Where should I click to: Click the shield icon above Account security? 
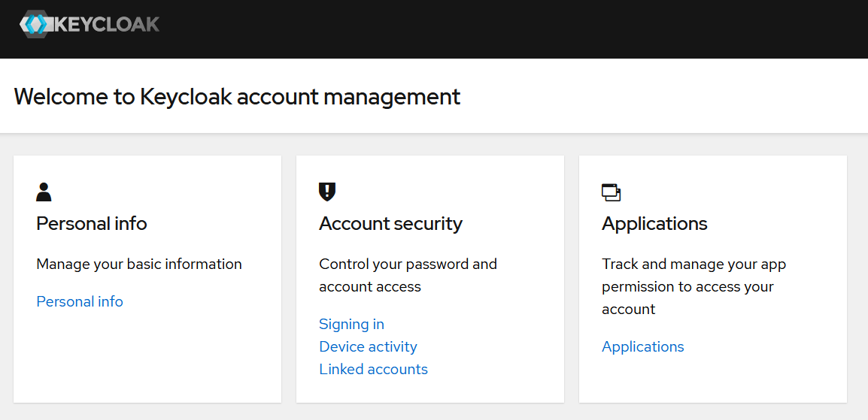(x=327, y=192)
